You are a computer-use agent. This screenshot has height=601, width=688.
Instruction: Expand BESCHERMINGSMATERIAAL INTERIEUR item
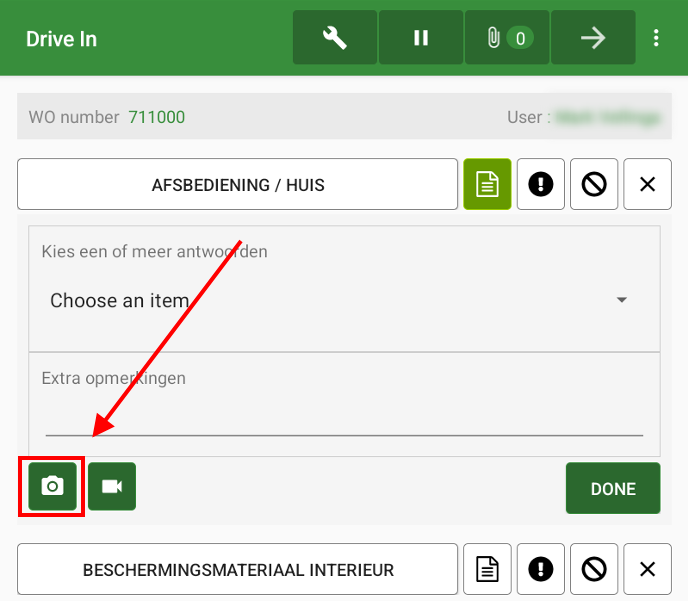click(x=238, y=570)
